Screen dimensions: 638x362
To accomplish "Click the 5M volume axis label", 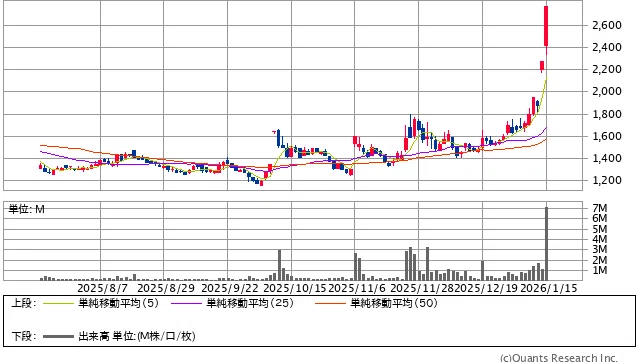I will tap(599, 229).
